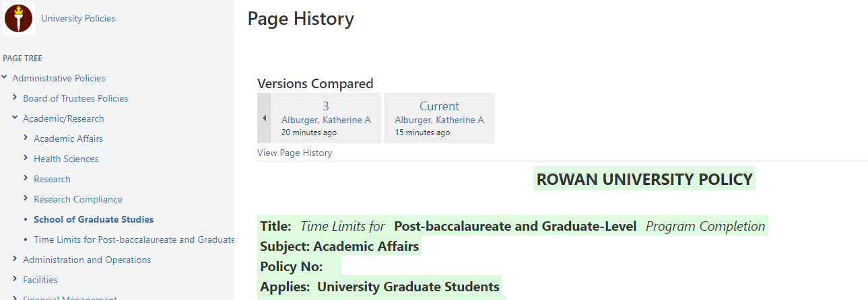
Task: Select version 3 in Versions Compared
Action: point(326,106)
